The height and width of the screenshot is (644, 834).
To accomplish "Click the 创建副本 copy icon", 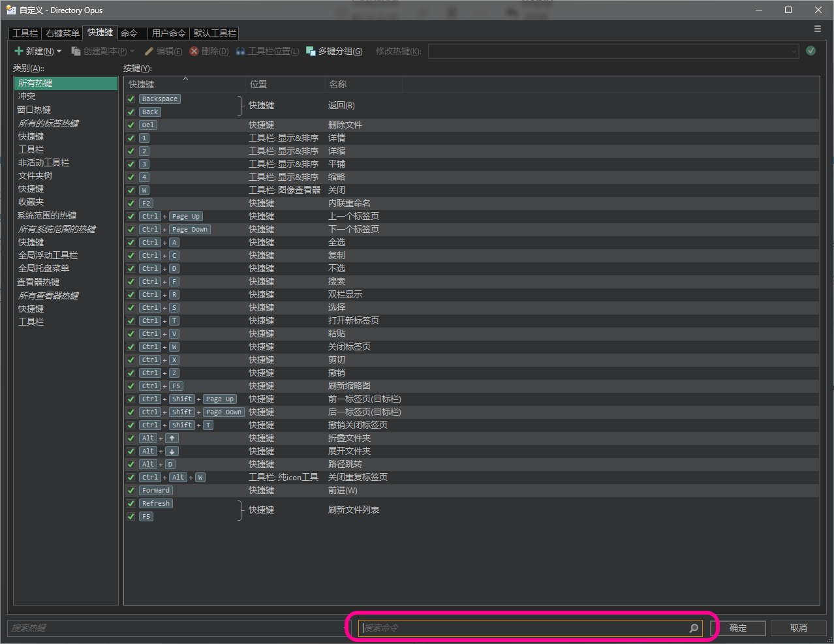I will (76, 51).
